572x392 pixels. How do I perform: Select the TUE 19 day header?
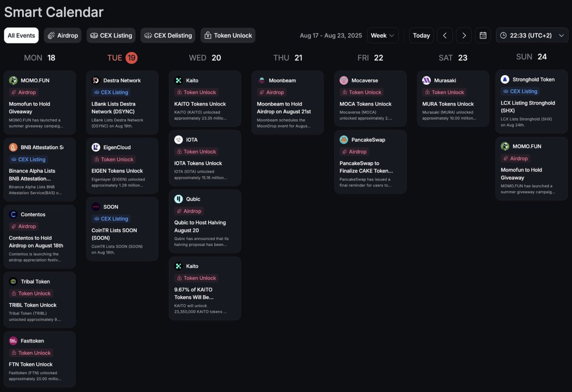tap(122, 58)
